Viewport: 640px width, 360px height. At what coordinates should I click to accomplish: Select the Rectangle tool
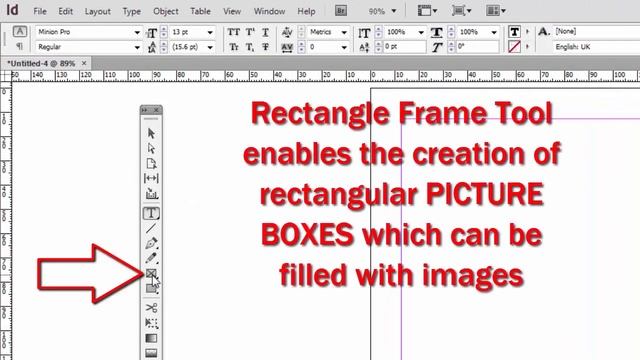coord(151,289)
